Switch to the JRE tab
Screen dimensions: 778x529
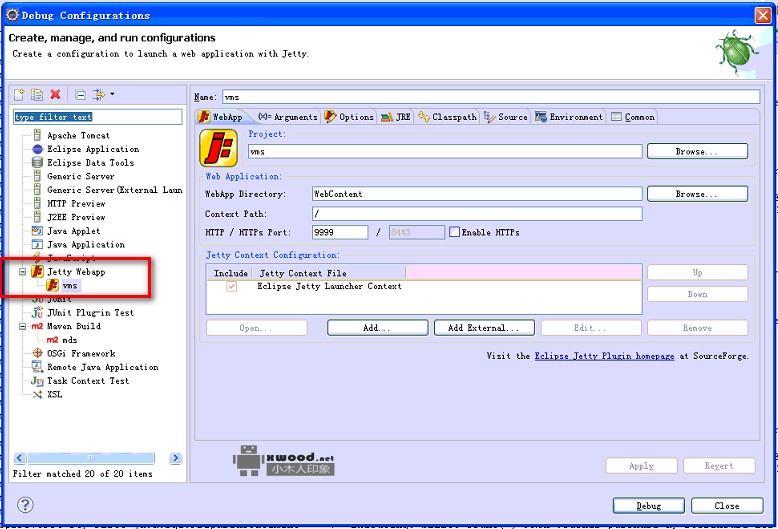(x=396, y=117)
